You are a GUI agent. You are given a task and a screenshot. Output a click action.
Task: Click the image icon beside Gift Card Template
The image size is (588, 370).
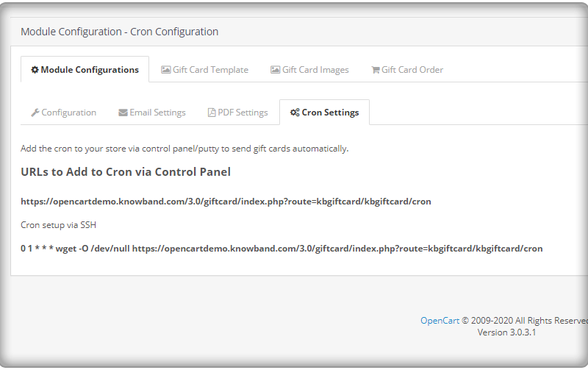coord(166,70)
